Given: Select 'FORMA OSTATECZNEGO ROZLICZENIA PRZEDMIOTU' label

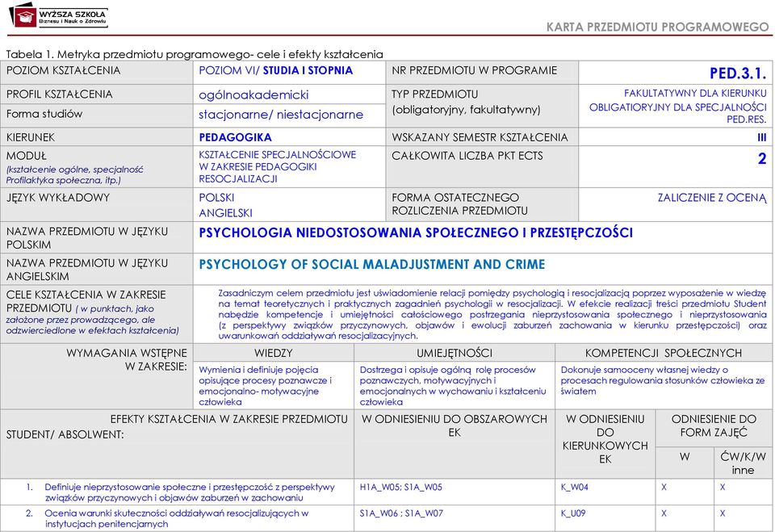Looking at the screenshot, I should tap(459, 204).
